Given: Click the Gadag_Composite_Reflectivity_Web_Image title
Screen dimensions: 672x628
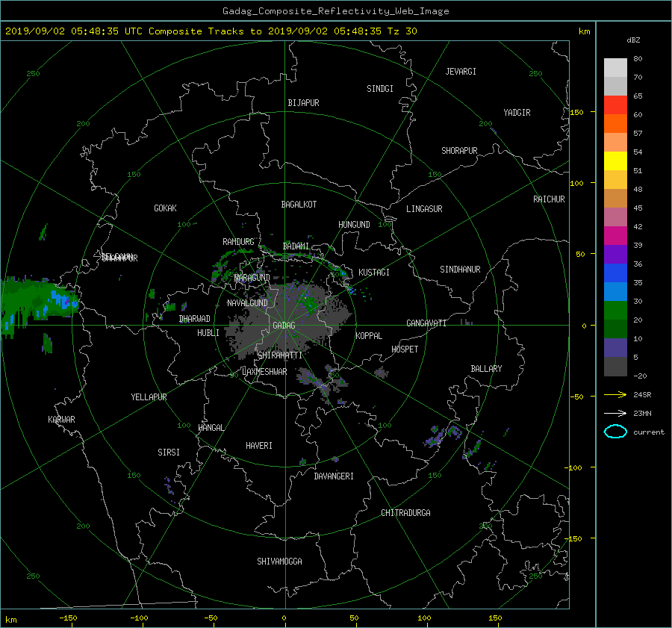Looking at the screenshot, I should click(x=335, y=11).
